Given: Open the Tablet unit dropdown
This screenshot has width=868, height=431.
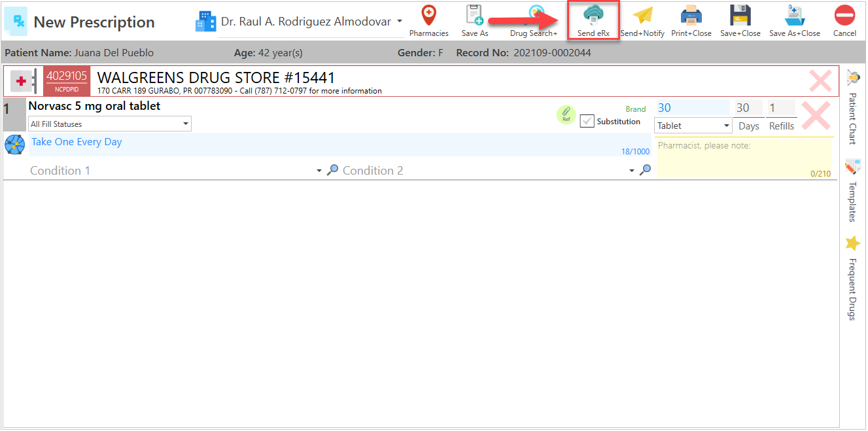Looking at the screenshot, I should [693, 126].
